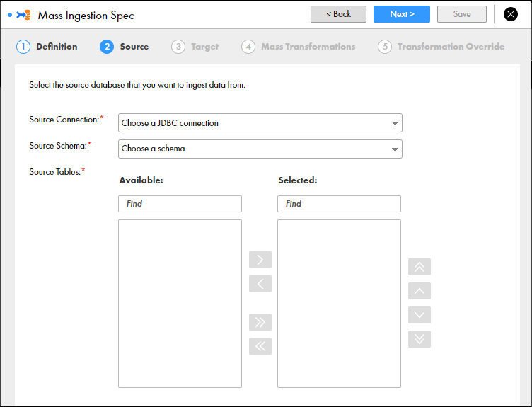Viewport: 532px width, 407px height.
Task: Click the "Select the source database" instruction text
Action: [137, 85]
